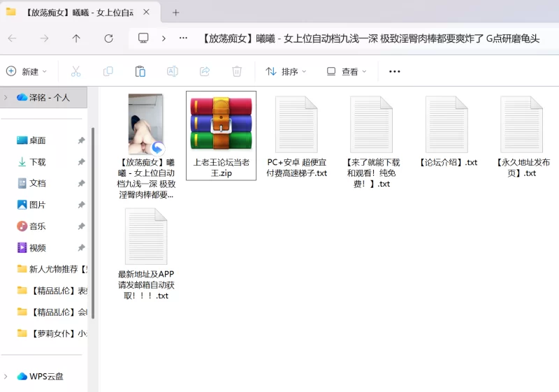Open the three-dot more options menu
The width and height of the screenshot is (559, 392).
[x=394, y=71]
